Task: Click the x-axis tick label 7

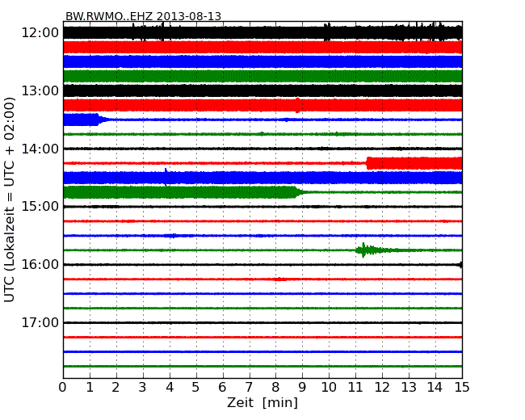Action: pos(249,388)
